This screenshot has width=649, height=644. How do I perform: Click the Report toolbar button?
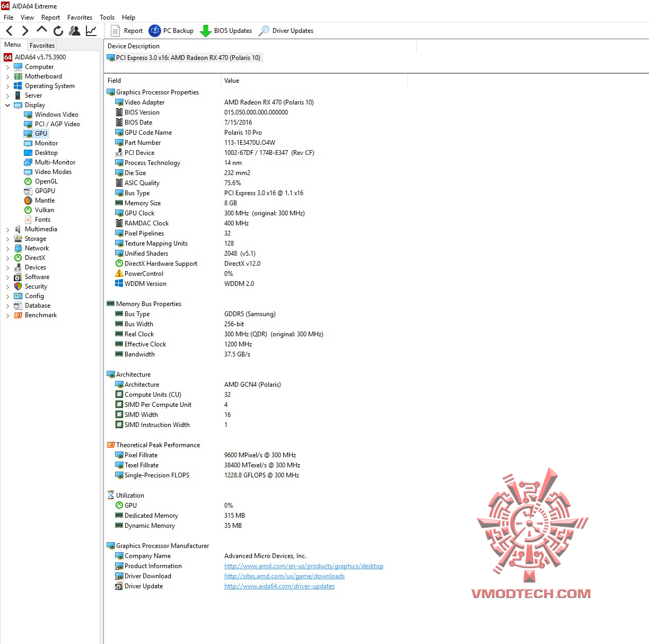(127, 31)
